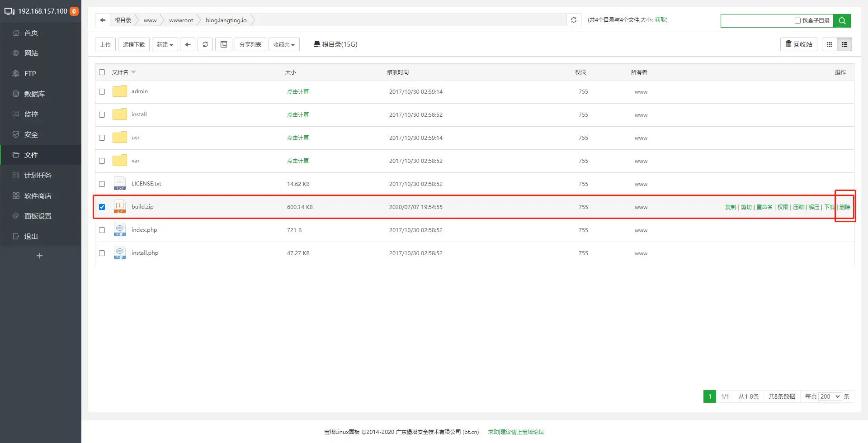Click the green search magnifier button
Viewport: 868px width, 443px height.
[x=842, y=20]
